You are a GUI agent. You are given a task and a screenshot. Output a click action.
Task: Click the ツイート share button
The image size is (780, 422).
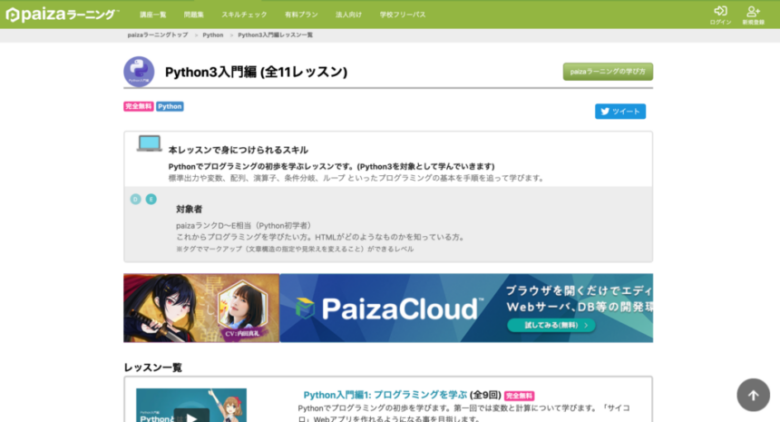[x=620, y=111]
